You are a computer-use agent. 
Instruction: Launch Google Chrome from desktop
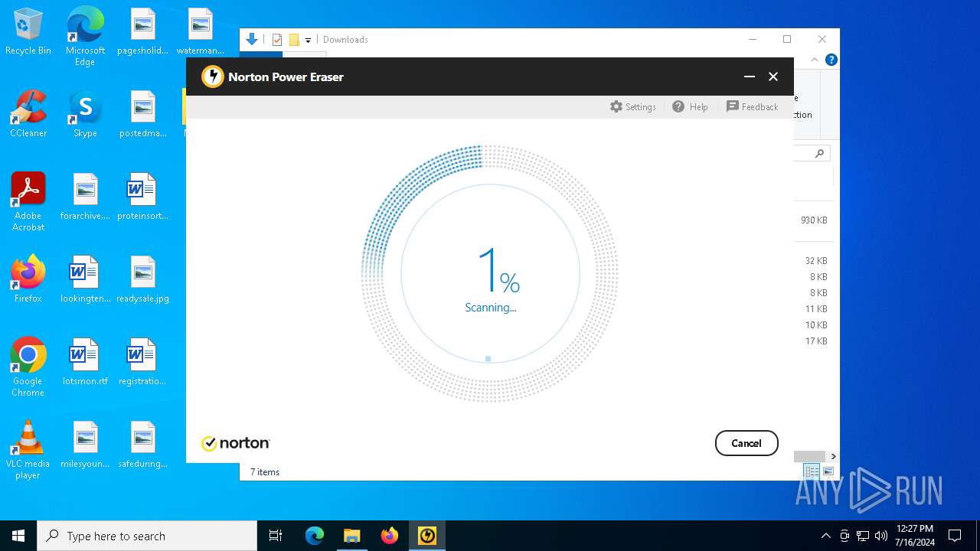click(28, 367)
